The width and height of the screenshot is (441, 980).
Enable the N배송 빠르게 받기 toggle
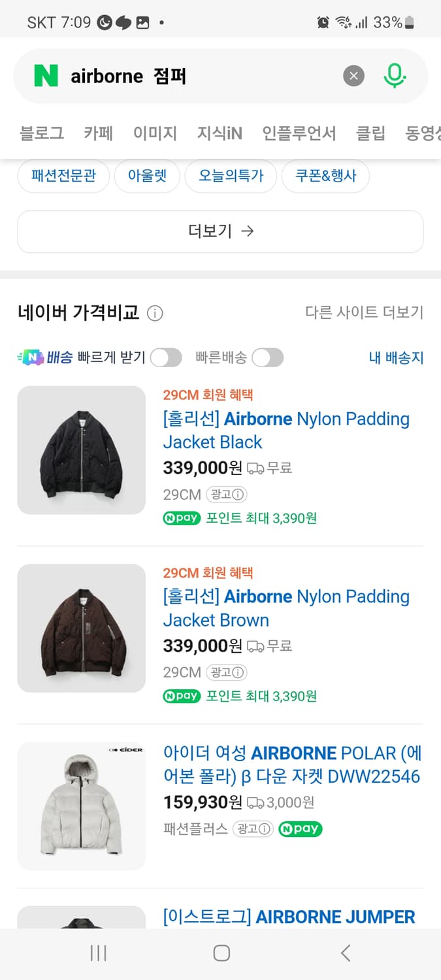[x=165, y=357]
